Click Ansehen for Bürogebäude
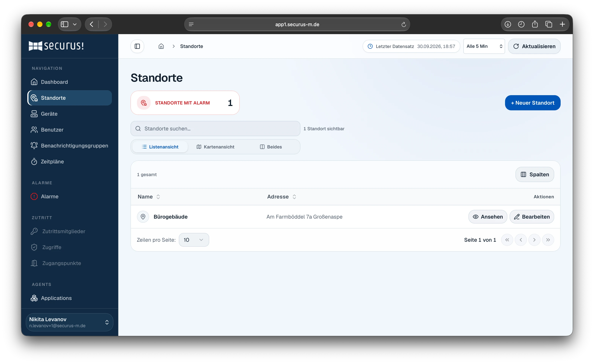 (x=488, y=217)
